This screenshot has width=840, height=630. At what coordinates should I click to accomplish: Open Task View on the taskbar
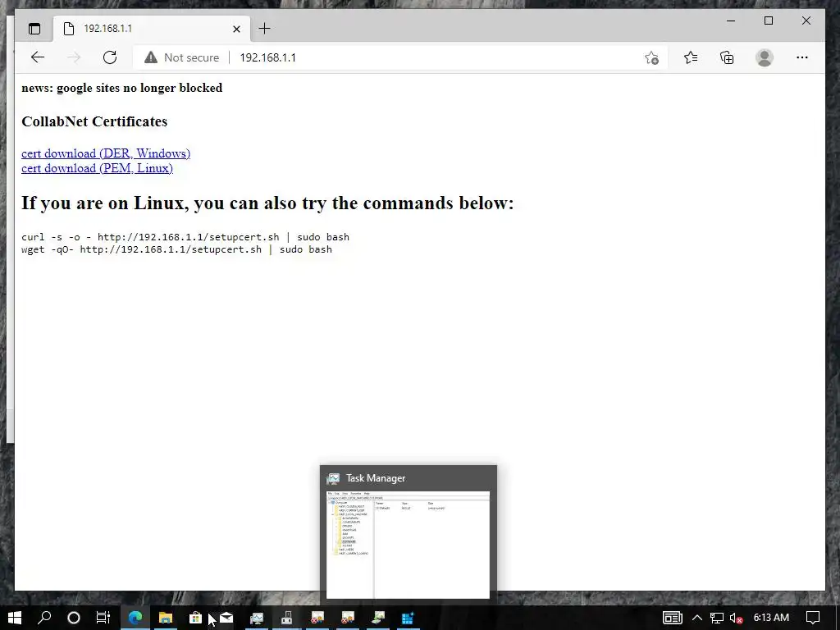click(103, 618)
